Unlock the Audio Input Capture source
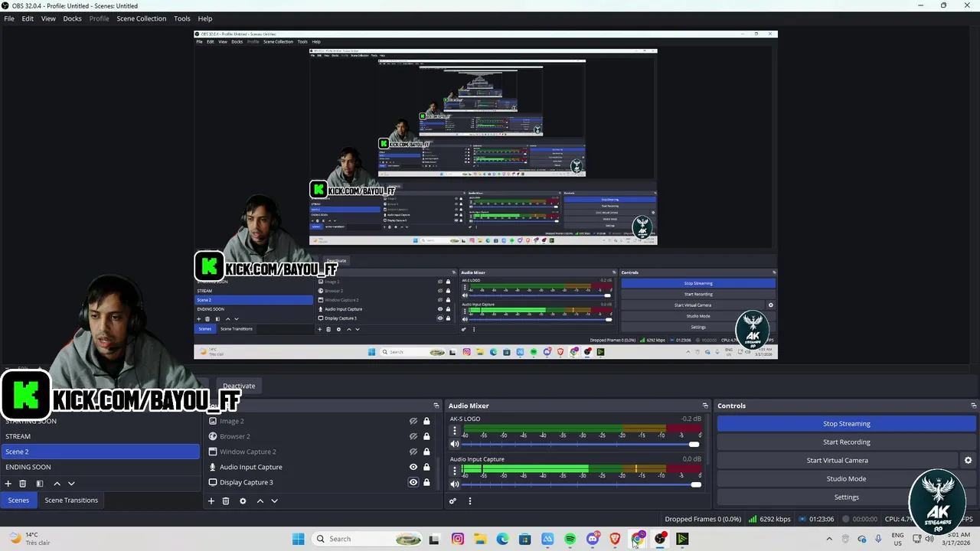The width and height of the screenshot is (980, 551). pos(426,467)
